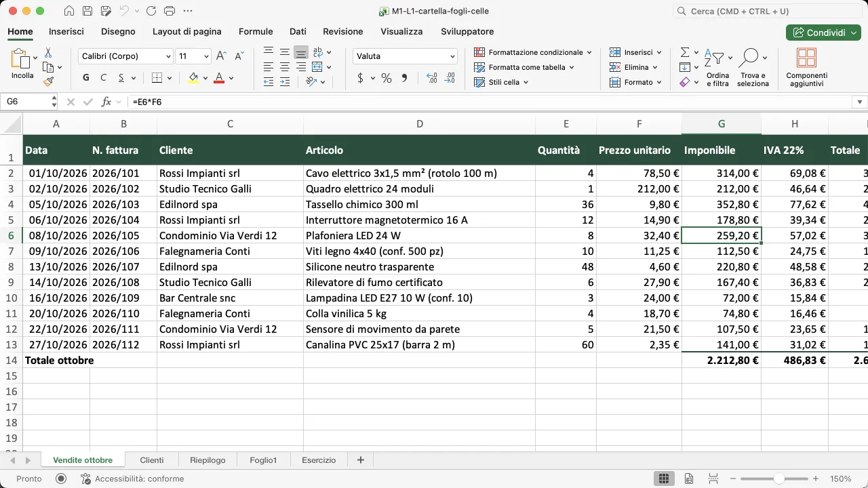Click the Save icon in title bar
Viewport: 868px width, 488px height.
tap(87, 11)
